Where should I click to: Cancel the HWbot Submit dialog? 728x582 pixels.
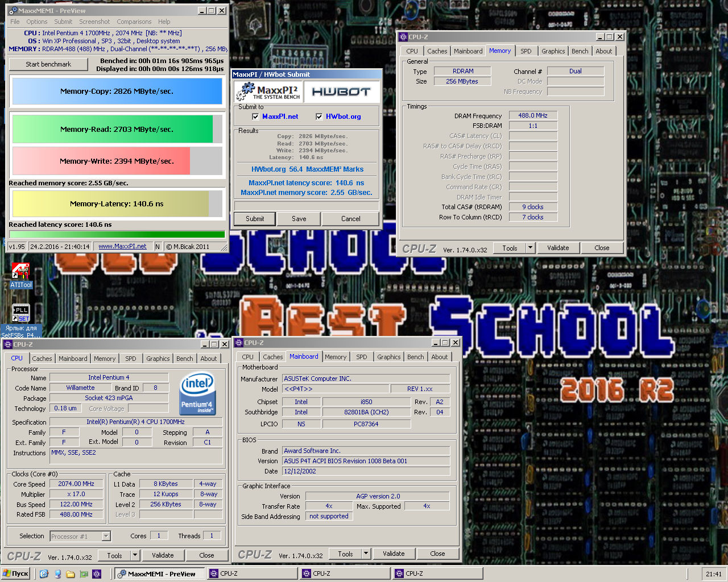point(351,219)
